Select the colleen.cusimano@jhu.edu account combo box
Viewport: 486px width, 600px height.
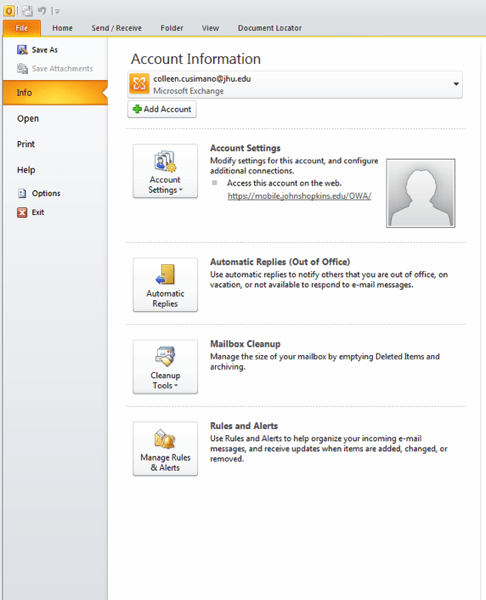(295, 85)
